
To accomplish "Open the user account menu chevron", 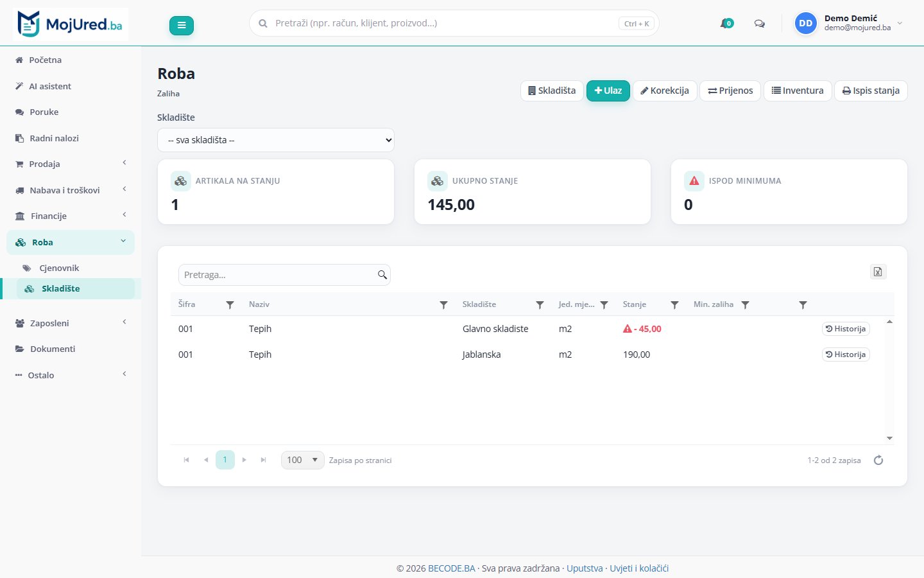I will [x=900, y=23].
